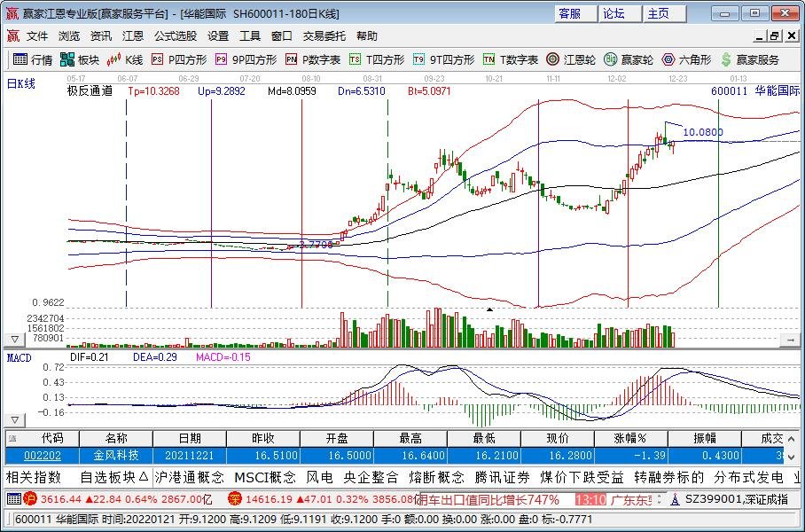
Task: Open the 赢家轮 wheel tool
Action: click(629, 60)
